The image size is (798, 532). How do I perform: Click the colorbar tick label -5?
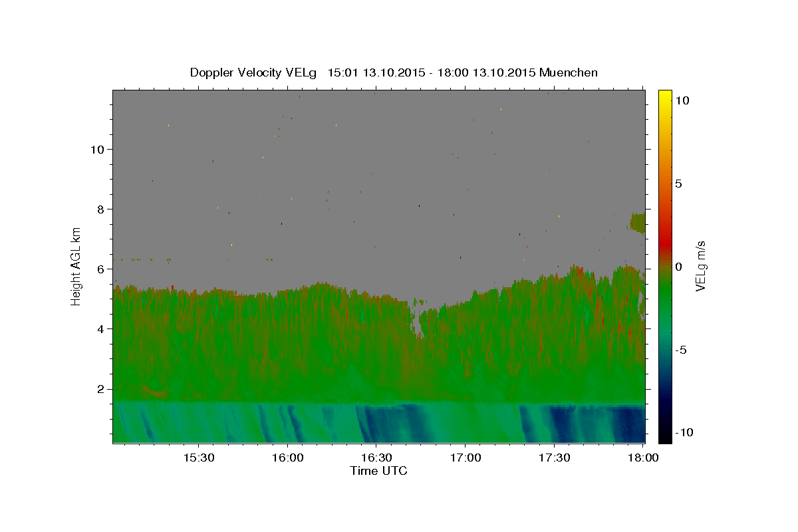pos(681,350)
